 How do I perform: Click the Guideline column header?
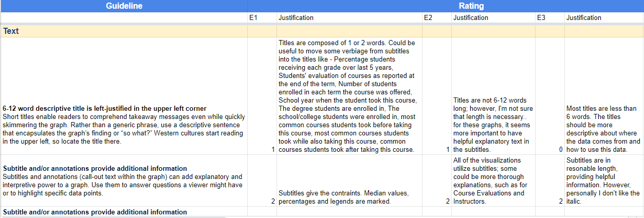[x=124, y=6]
